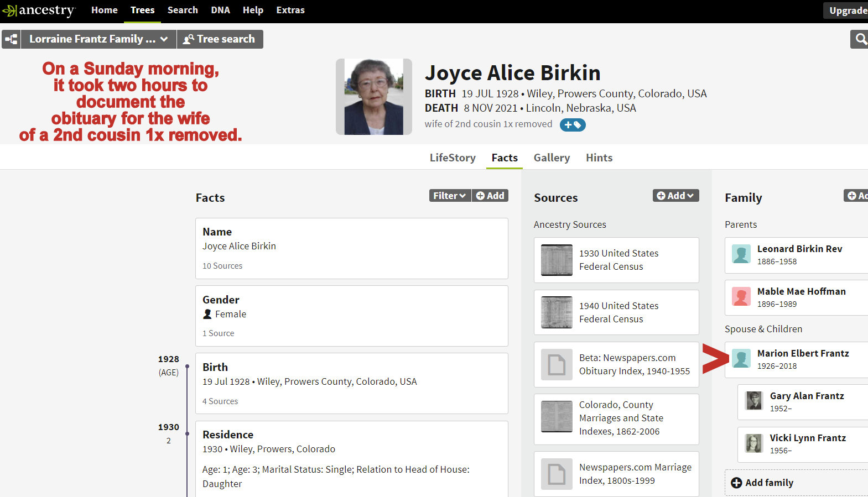Click the Tree search button
The image size is (868, 497).
[220, 39]
